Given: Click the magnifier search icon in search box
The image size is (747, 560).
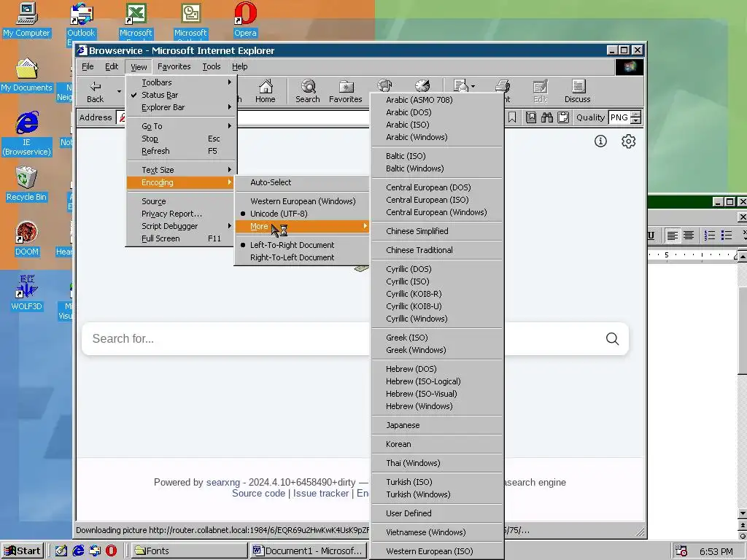Looking at the screenshot, I should [612, 338].
